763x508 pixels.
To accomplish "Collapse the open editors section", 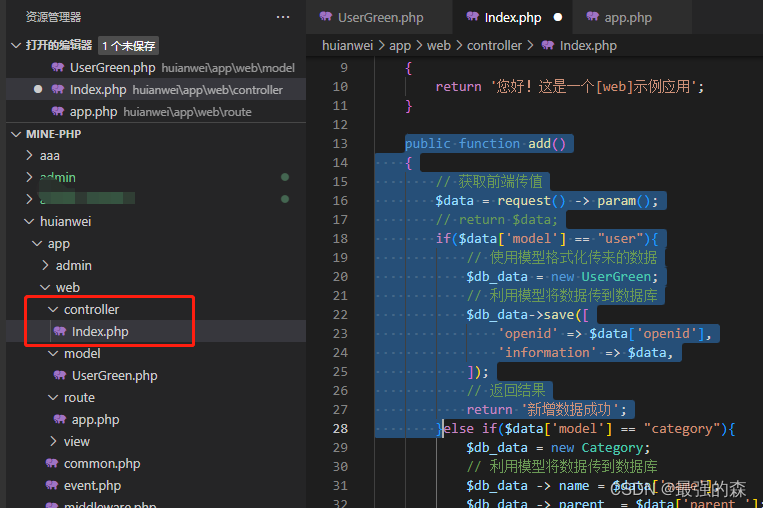I will tap(16, 45).
